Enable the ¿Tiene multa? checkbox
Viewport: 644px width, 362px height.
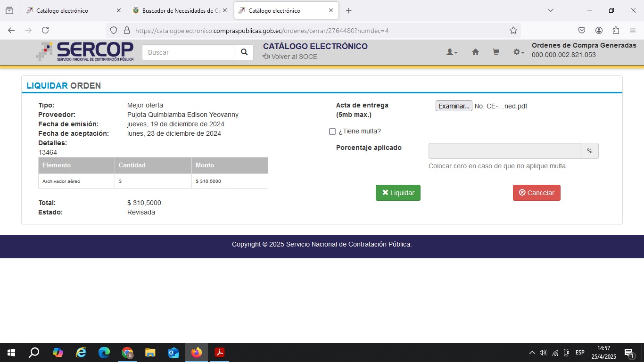(x=332, y=132)
